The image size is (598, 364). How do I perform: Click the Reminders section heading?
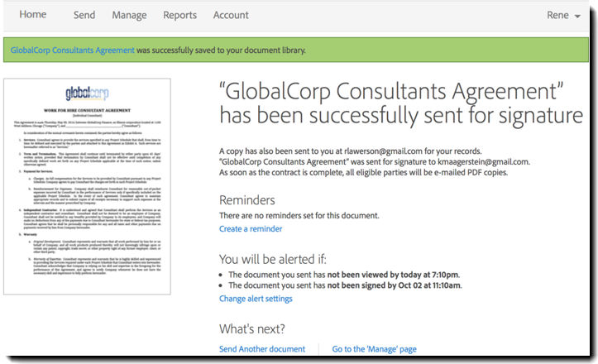(247, 200)
